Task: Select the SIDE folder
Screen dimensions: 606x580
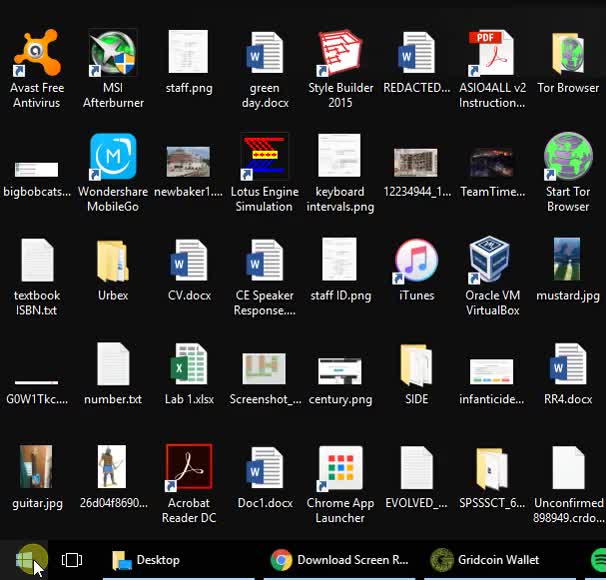Action: 416,365
